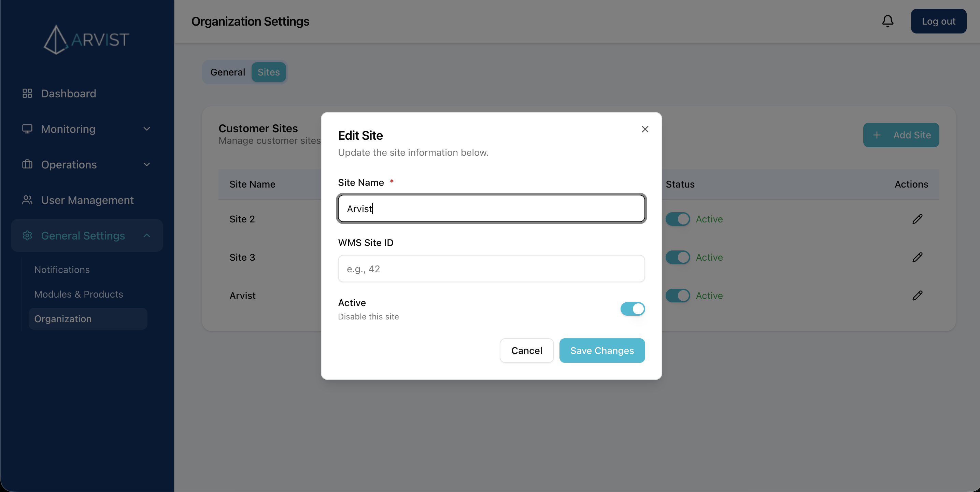The image size is (980, 492).
Task: Click the Dashboard grid icon in sidebar
Action: [x=27, y=93]
